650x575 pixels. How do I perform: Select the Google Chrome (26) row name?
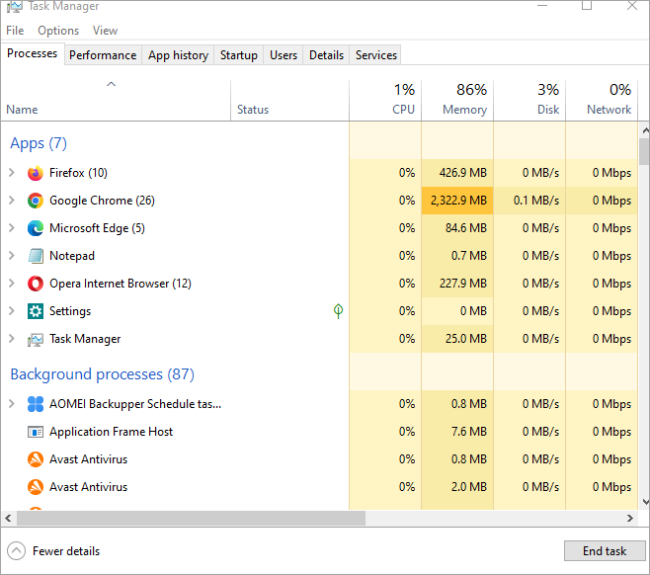[x=102, y=201]
